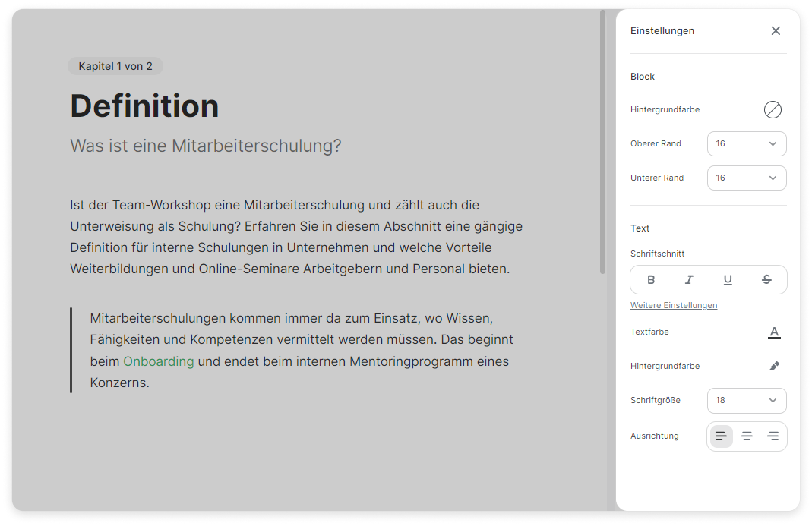Underline the selected text

coord(728,280)
